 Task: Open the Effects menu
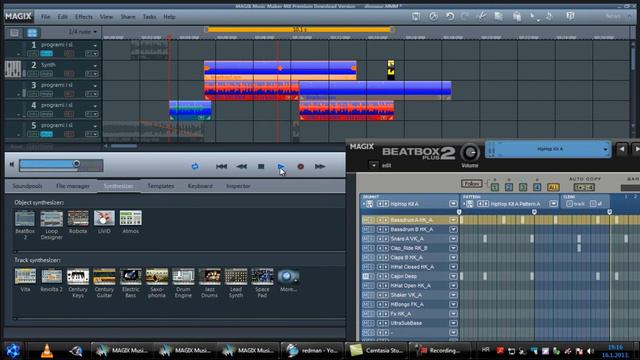tap(84, 17)
